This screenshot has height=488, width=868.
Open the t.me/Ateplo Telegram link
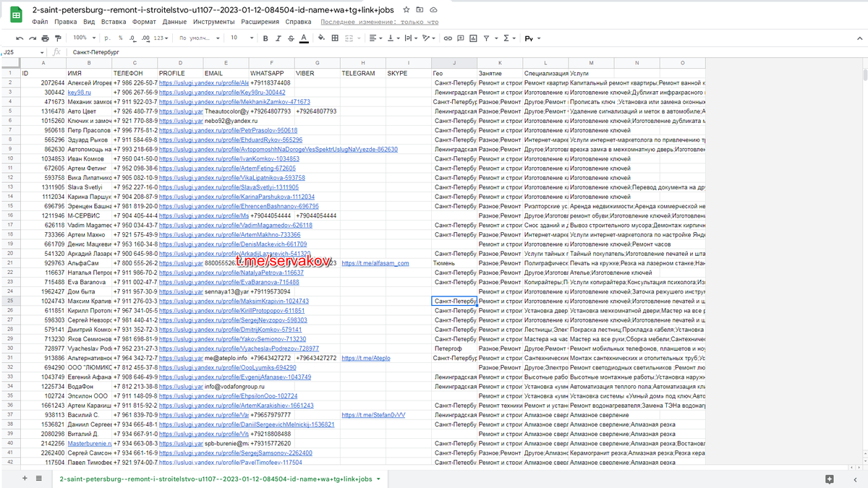[x=365, y=358]
